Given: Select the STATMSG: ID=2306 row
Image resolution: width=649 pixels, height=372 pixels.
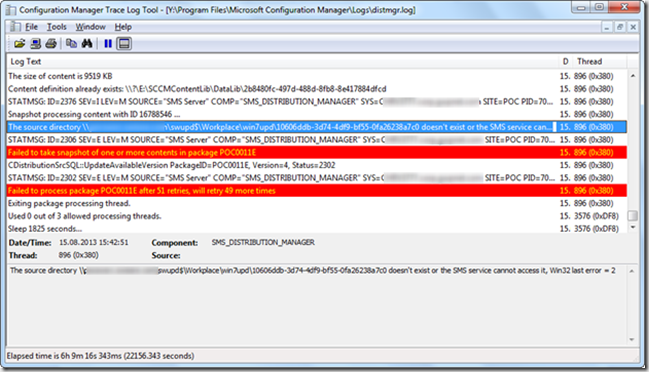Looking at the screenshot, I should click(x=317, y=140).
